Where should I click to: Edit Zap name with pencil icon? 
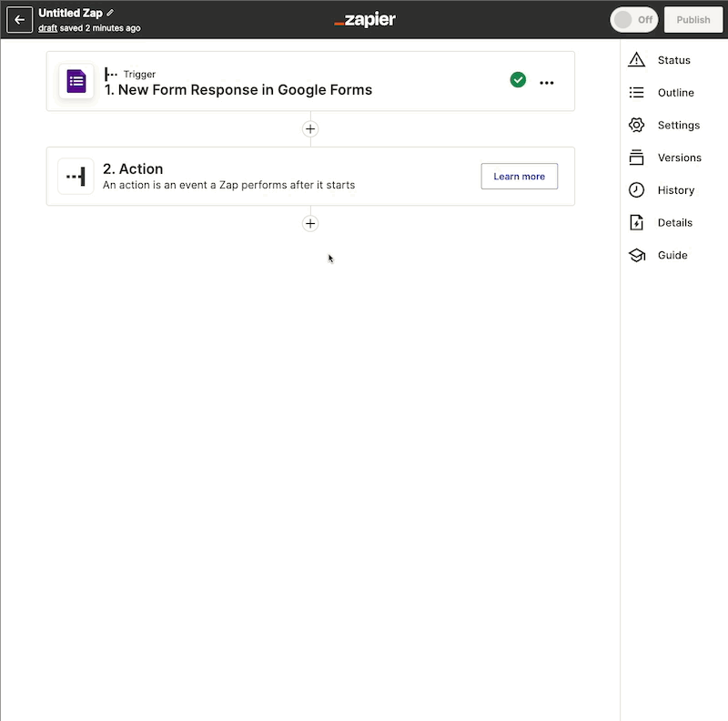pos(110,13)
